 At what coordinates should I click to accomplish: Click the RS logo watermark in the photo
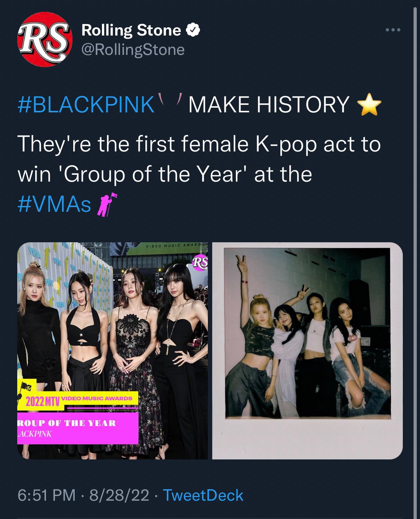tap(200, 262)
